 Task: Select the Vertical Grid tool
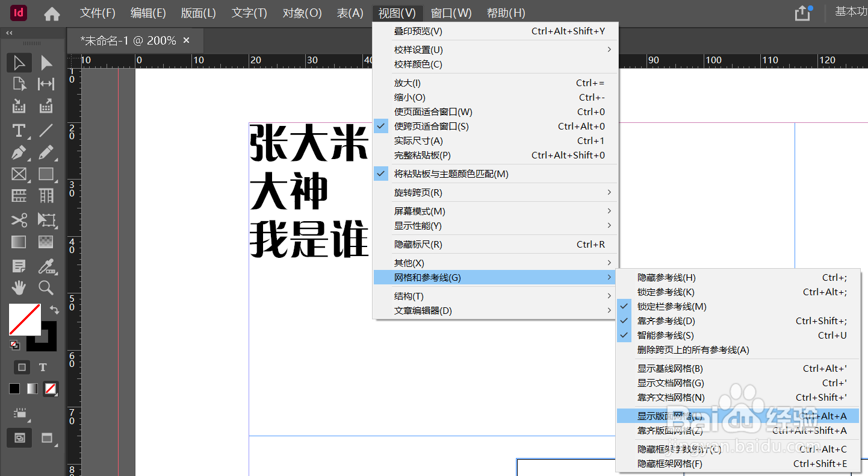pyautogui.click(x=46, y=196)
